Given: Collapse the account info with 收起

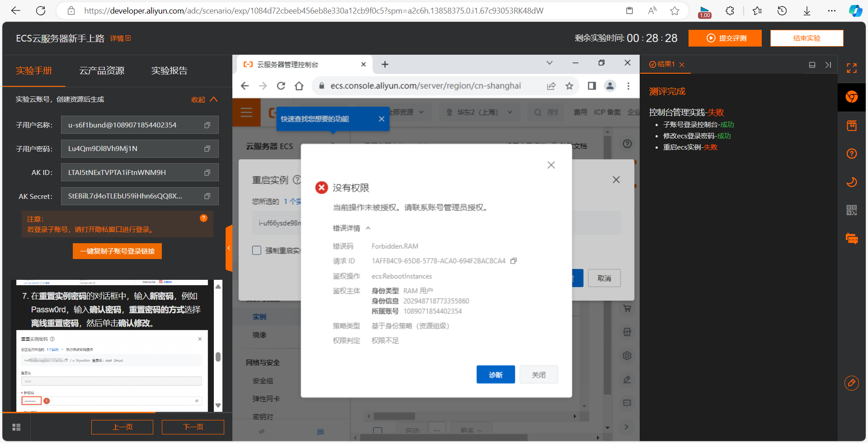Looking at the screenshot, I should pyautogui.click(x=204, y=99).
